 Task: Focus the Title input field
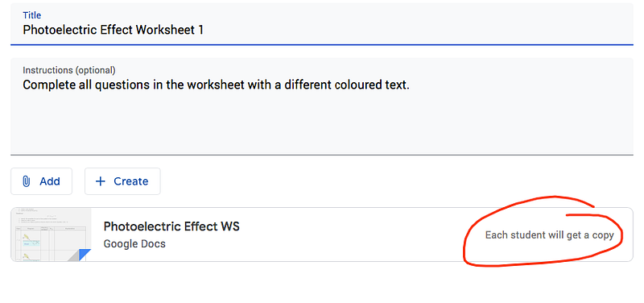pyautogui.click(x=321, y=24)
